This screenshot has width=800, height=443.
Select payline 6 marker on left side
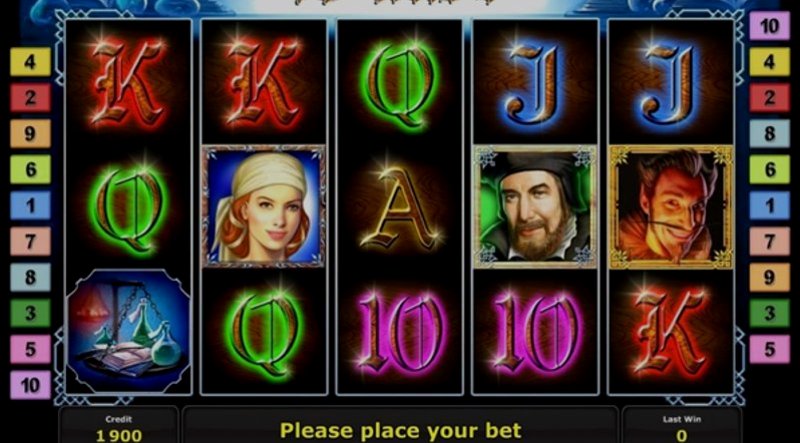click(x=31, y=169)
